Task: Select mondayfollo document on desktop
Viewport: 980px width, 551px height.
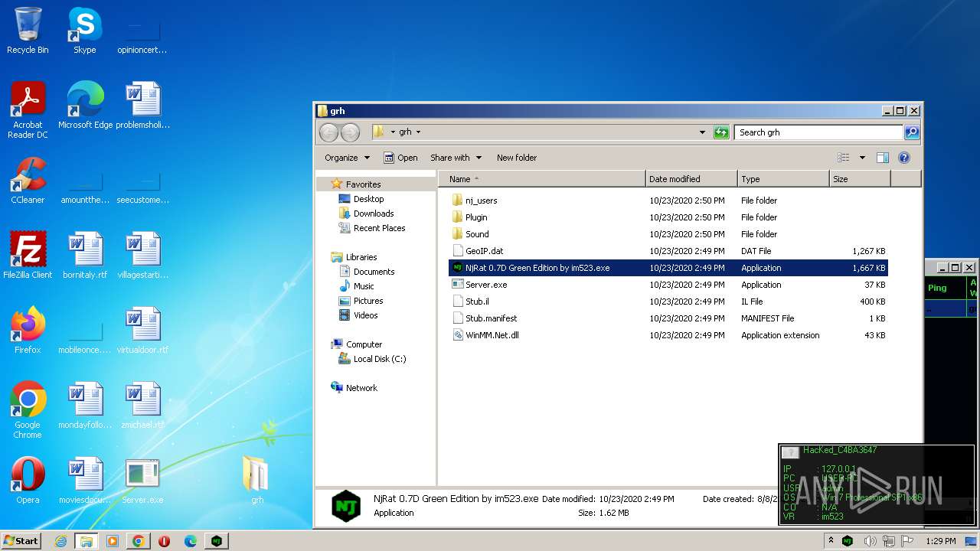Action: 85,406
